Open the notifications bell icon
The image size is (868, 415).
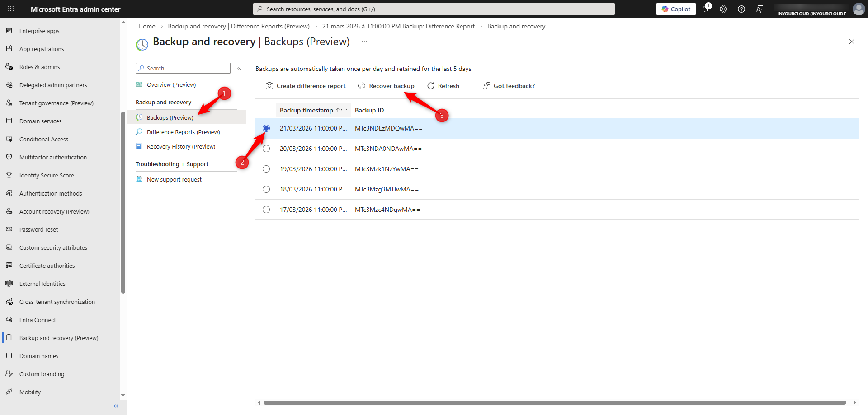click(705, 9)
